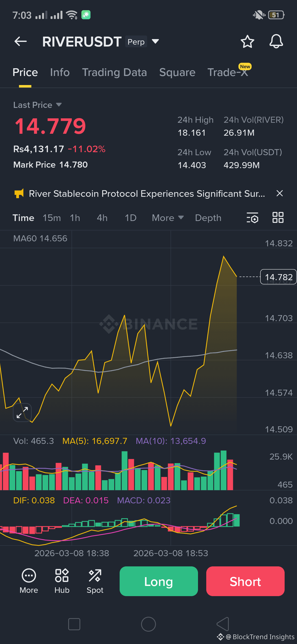
Task: Select the 15m chart interval
Action: tap(52, 218)
